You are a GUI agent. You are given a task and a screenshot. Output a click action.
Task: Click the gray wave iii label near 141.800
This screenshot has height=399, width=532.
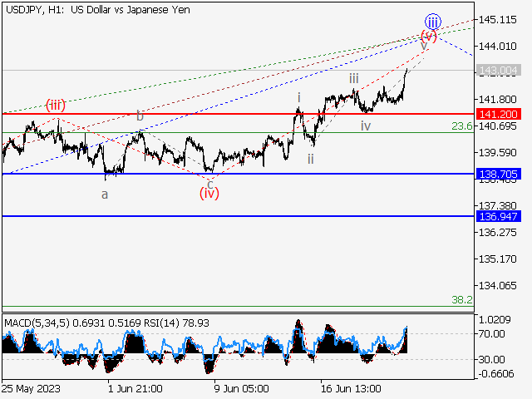coord(354,79)
